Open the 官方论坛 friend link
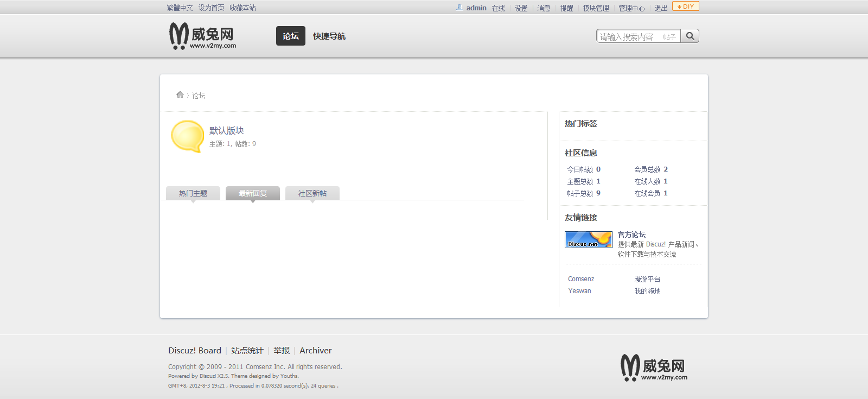 631,235
